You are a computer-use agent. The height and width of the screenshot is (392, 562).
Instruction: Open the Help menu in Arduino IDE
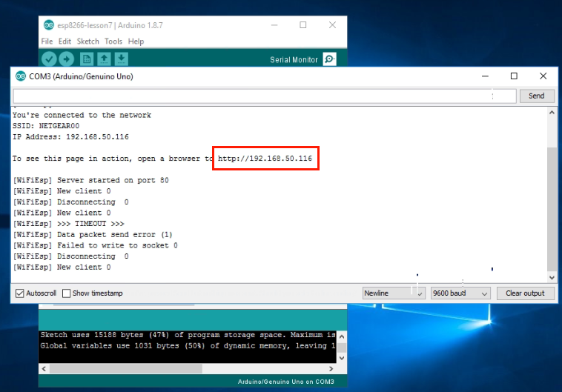coord(136,41)
